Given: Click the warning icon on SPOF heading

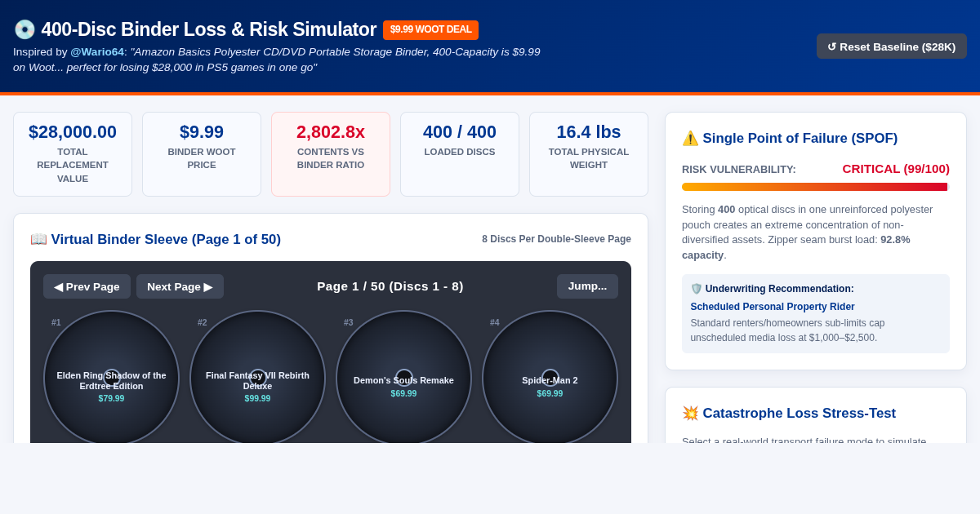Looking at the screenshot, I should 690,138.
